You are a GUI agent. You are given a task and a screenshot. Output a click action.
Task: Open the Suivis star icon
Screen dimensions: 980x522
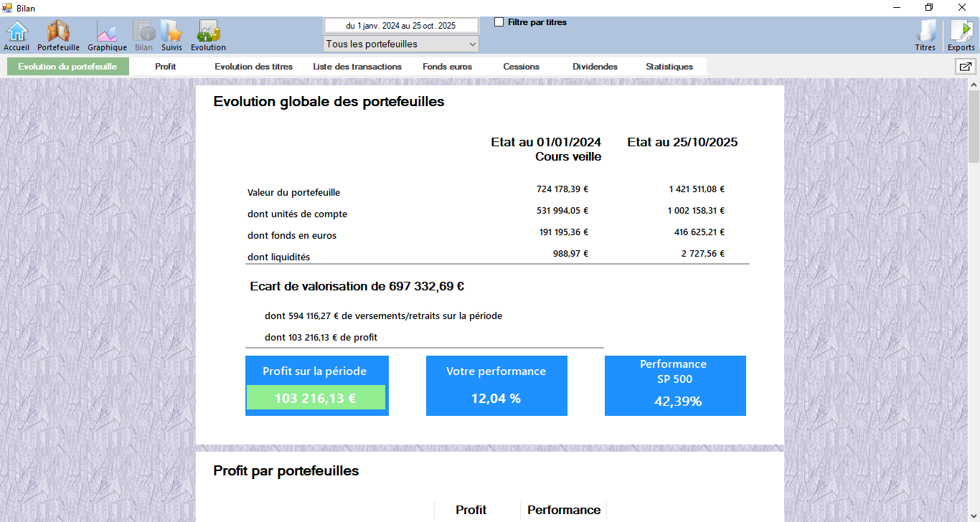[x=171, y=33]
